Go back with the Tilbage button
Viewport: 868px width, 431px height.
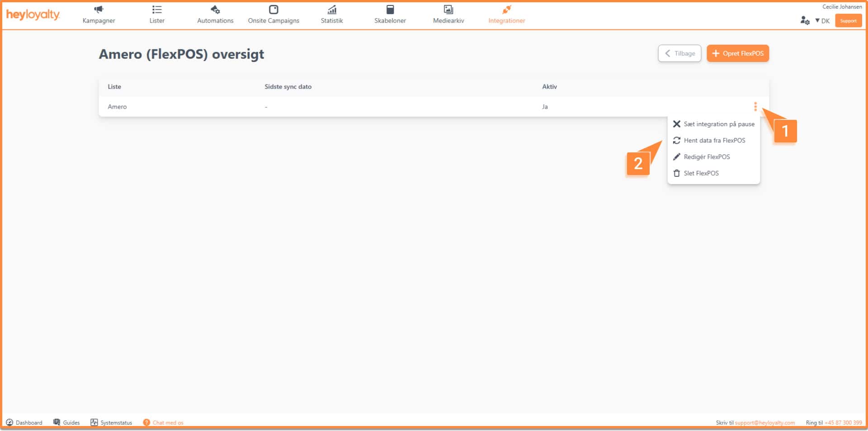(679, 53)
